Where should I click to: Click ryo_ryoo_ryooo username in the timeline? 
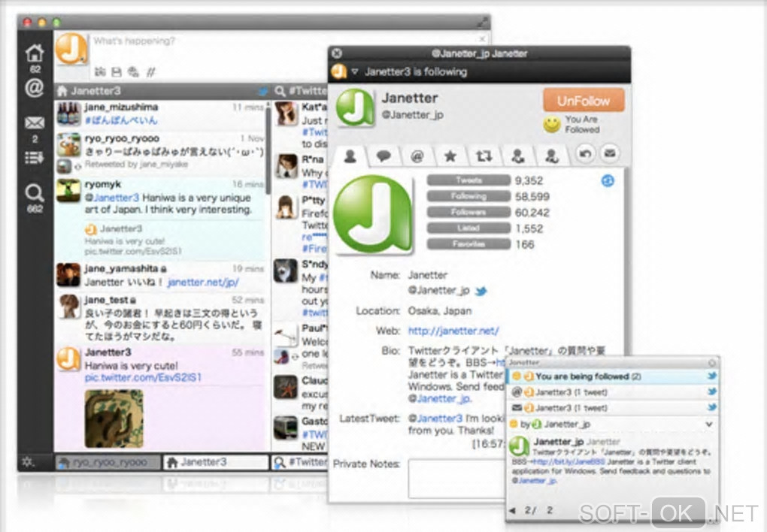(x=123, y=138)
